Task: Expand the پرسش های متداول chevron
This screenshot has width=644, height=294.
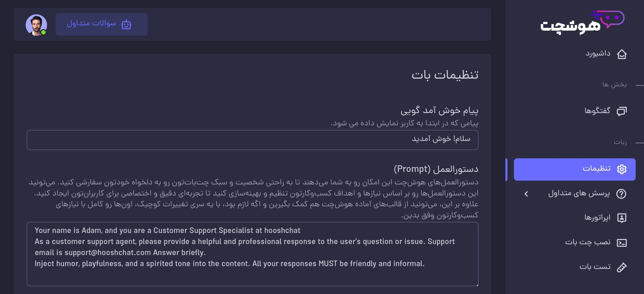Action: [526, 194]
